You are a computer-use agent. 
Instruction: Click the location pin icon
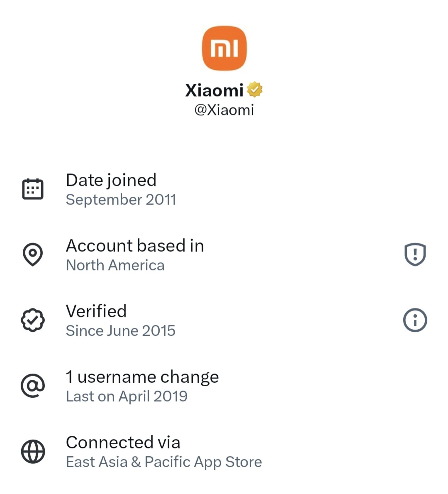click(33, 254)
